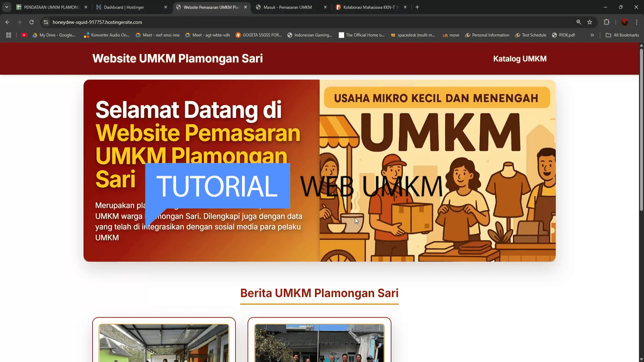Screen dimensions: 644x362
Task: Open the All Bookmarks folder
Action: tap(622, 35)
